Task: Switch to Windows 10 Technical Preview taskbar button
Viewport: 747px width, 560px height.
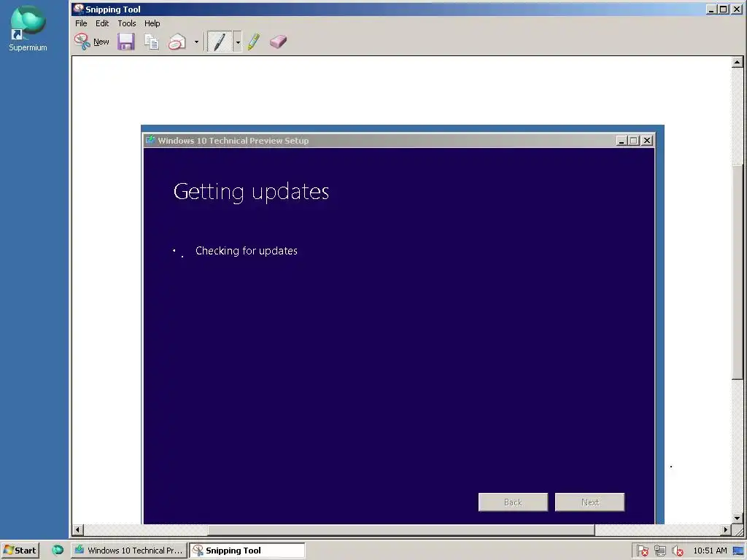Action: pyautogui.click(x=129, y=551)
